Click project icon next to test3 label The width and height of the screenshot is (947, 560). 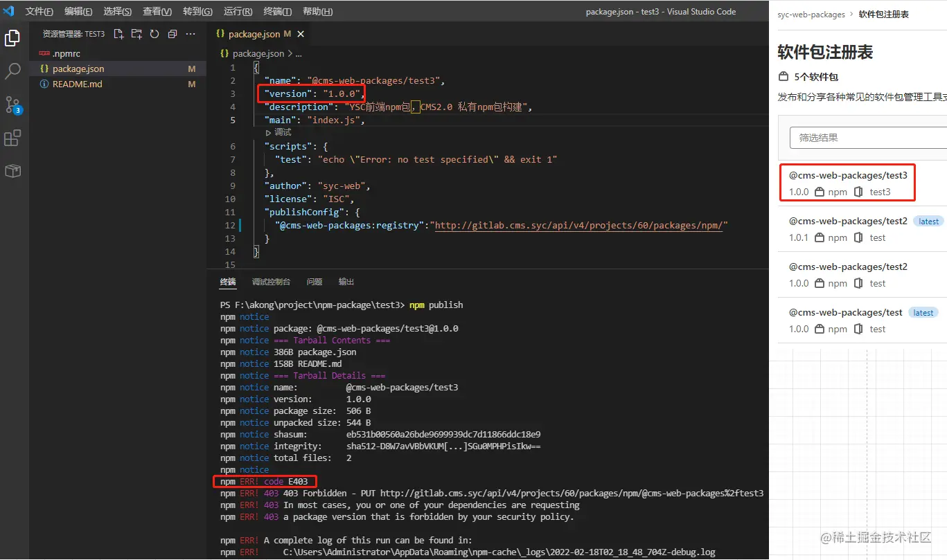pos(859,192)
